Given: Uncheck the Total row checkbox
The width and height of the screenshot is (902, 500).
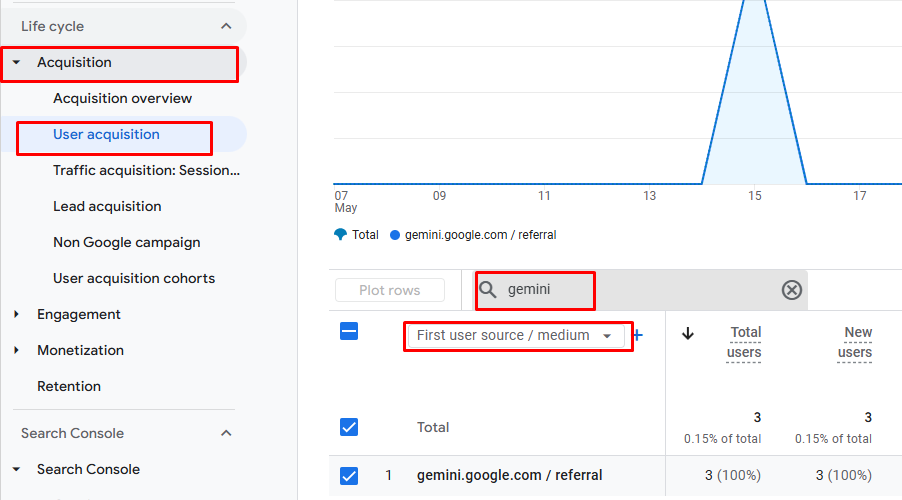Looking at the screenshot, I should pyautogui.click(x=349, y=428).
